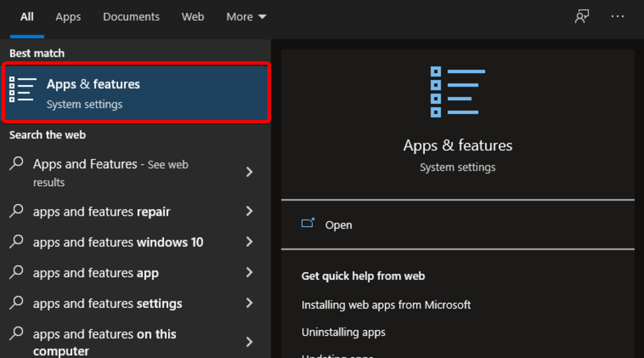This screenshot has height=358, width=644.
Task: Click 'Get quick help from web' heading
Action: 363,276
